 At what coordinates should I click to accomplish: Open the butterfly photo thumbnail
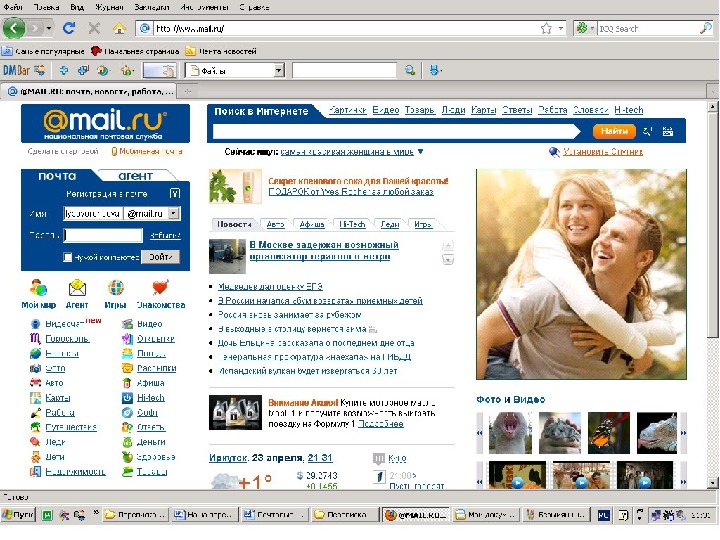608,433
